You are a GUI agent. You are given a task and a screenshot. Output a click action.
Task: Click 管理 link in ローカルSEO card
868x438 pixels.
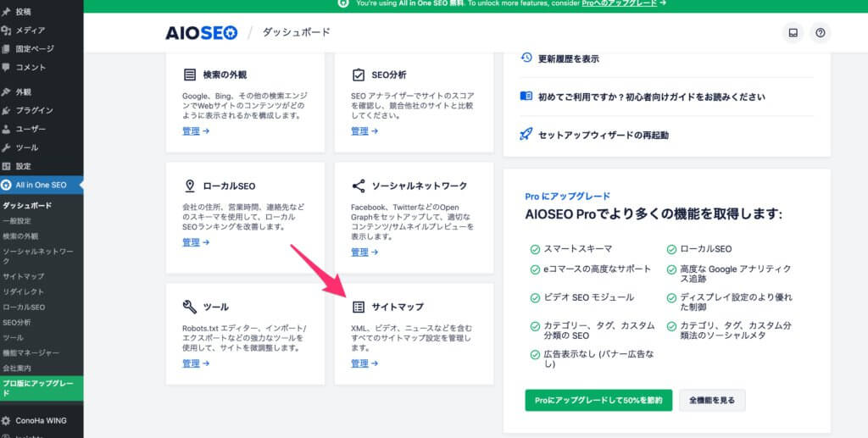[x=196, y=242]
